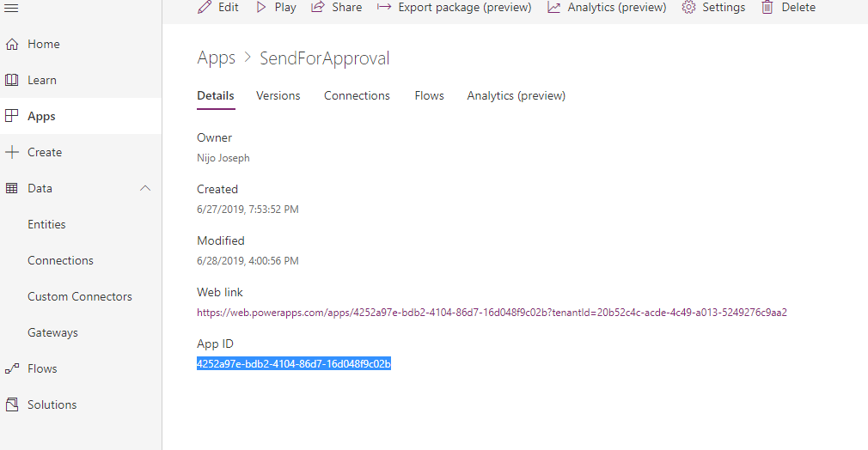The width and height of the screenshot is (868, 450).
Task: Click the hamburger menu icon
Action: pos(12,8)
